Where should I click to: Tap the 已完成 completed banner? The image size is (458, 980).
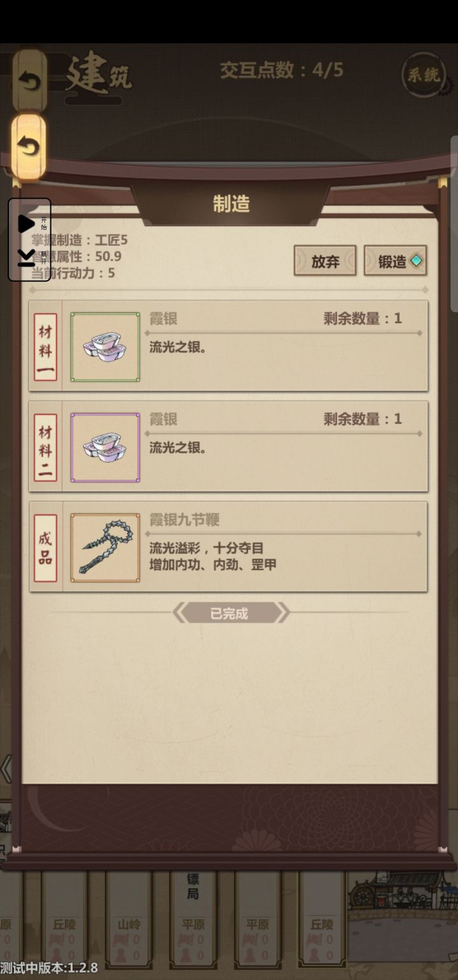click(x=230, y=613)
